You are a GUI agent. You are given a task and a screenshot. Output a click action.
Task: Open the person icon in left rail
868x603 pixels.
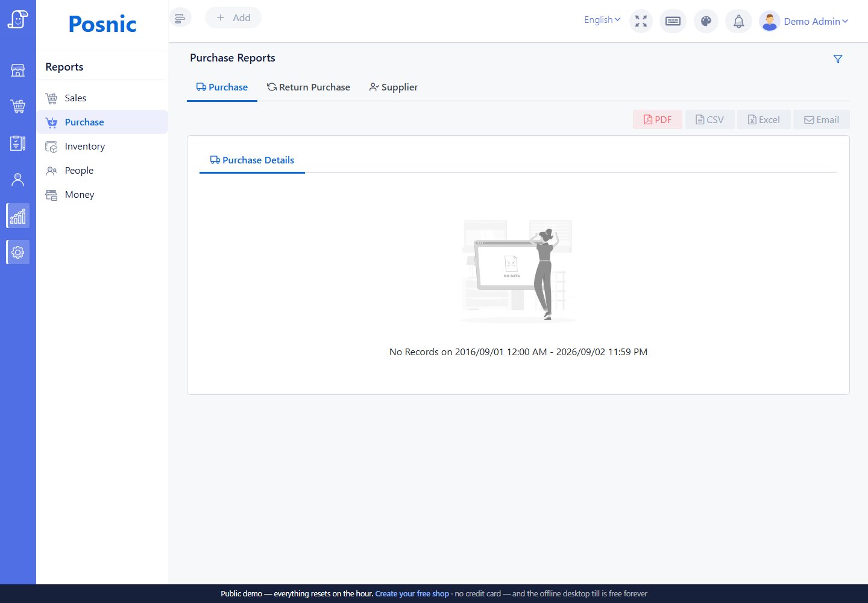(x=18, y=179)
